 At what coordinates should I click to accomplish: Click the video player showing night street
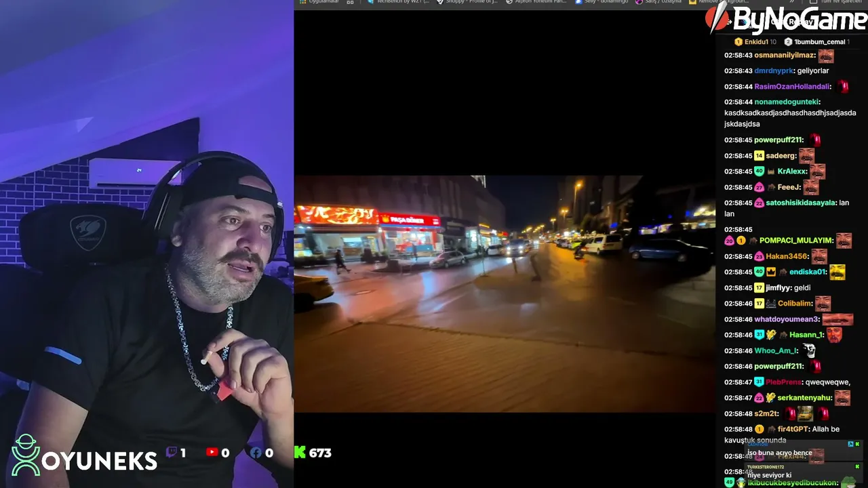pyautogui.click(x=505, y=293)
